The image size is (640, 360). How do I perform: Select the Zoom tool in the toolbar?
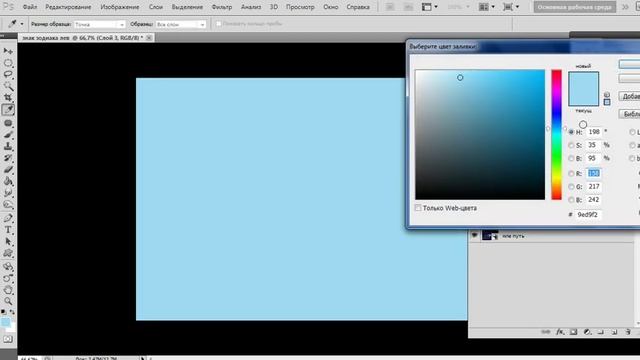(8, 302)
